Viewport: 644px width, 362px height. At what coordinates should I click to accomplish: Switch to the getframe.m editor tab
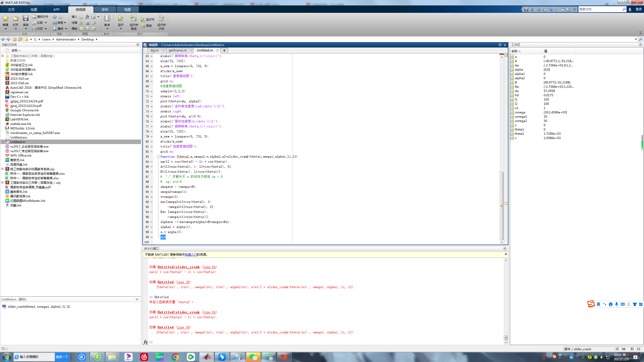(x=178, y=50)
